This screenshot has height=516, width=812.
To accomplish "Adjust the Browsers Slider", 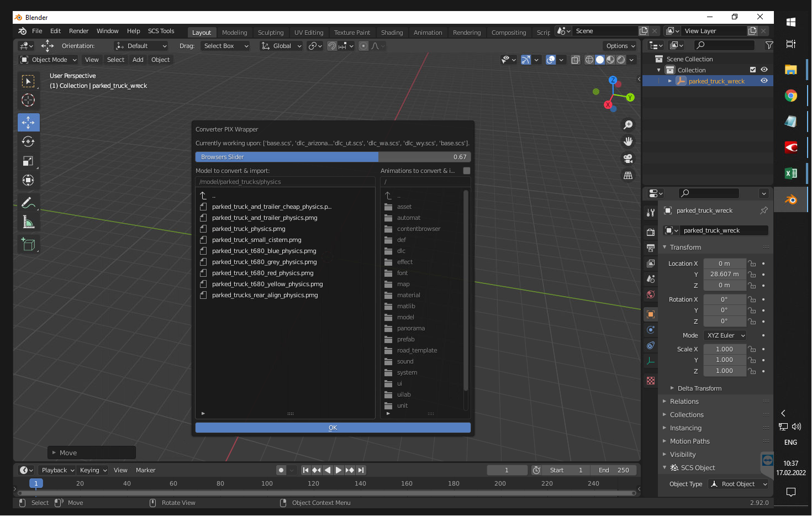I will (x=333, y=157).
